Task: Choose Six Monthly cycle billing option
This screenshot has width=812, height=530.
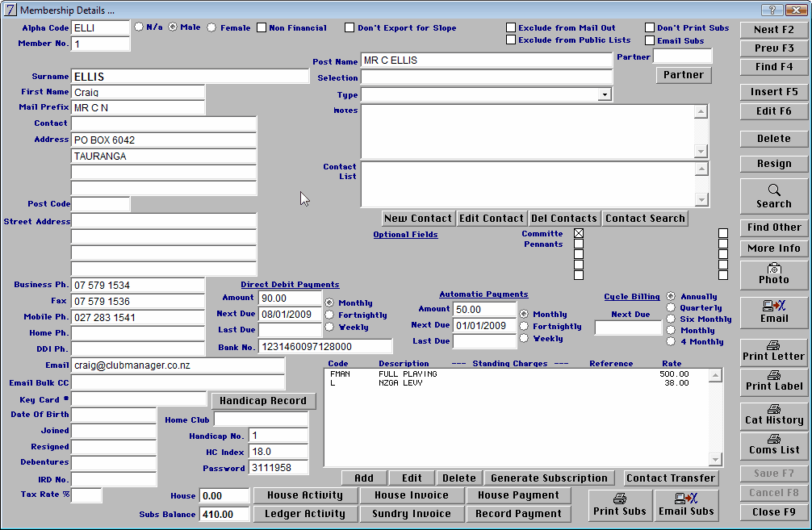Action: click(671, 319)
